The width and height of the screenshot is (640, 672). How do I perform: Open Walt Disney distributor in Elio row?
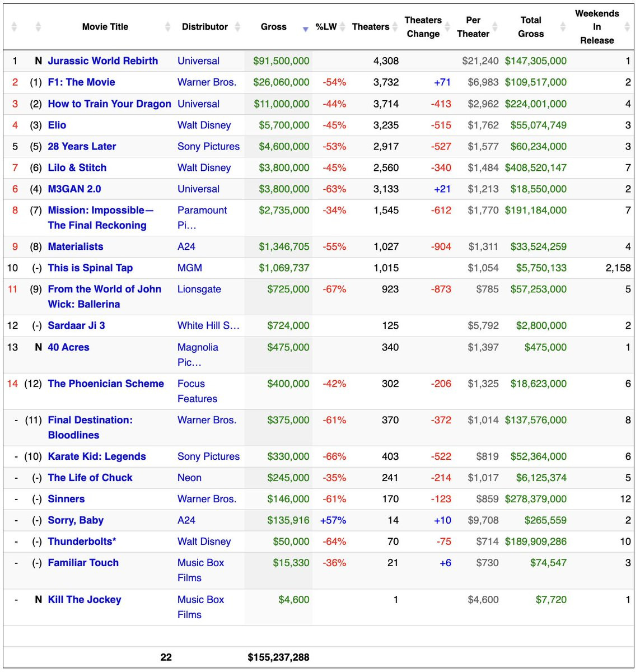204,125
